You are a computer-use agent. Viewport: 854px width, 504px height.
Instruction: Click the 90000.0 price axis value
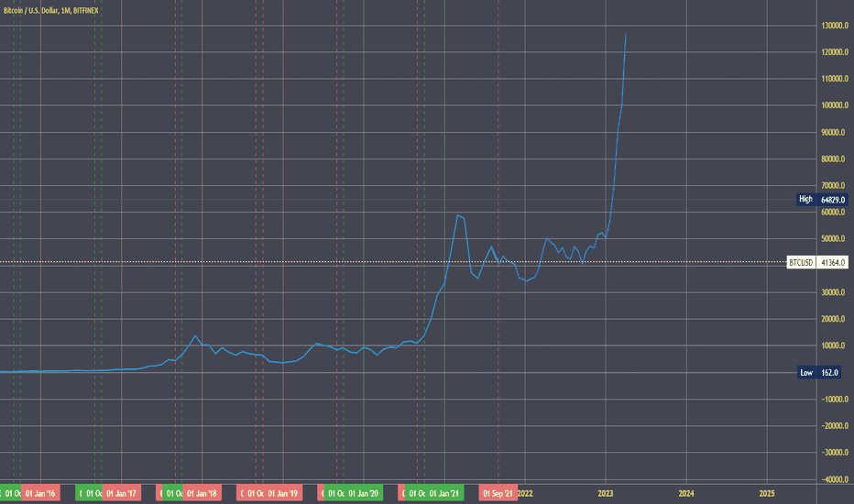(x=835, y=132)
